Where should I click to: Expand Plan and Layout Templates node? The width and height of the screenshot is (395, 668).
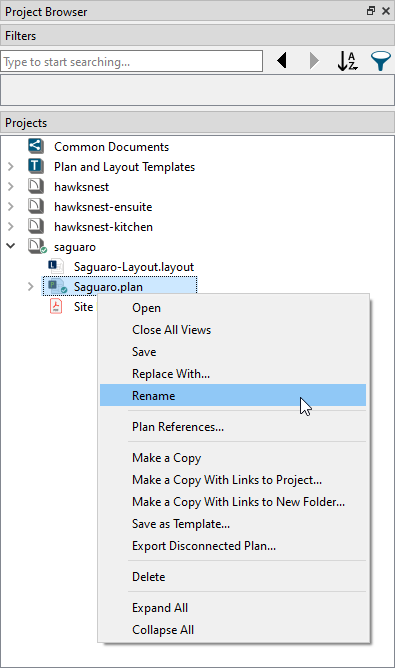tap(11, 167)
